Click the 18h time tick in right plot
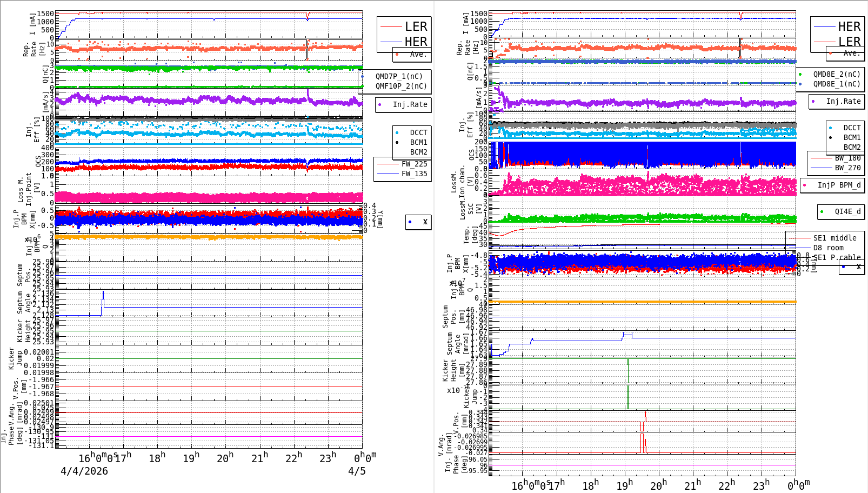868x493 pixels. coord(591,485)
